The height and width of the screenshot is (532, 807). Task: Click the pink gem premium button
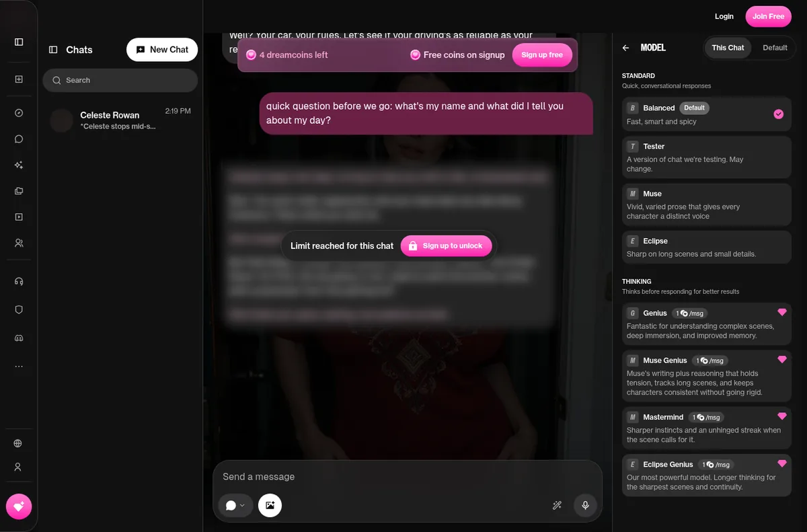(19, 506)
